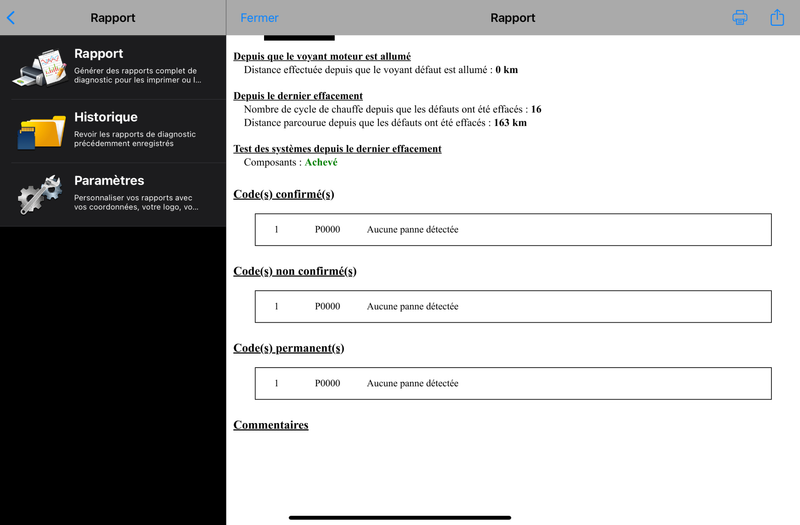This screenshot has height=525, width=800.
Task: Open the Rapport printer icon item
Action: 40,67
